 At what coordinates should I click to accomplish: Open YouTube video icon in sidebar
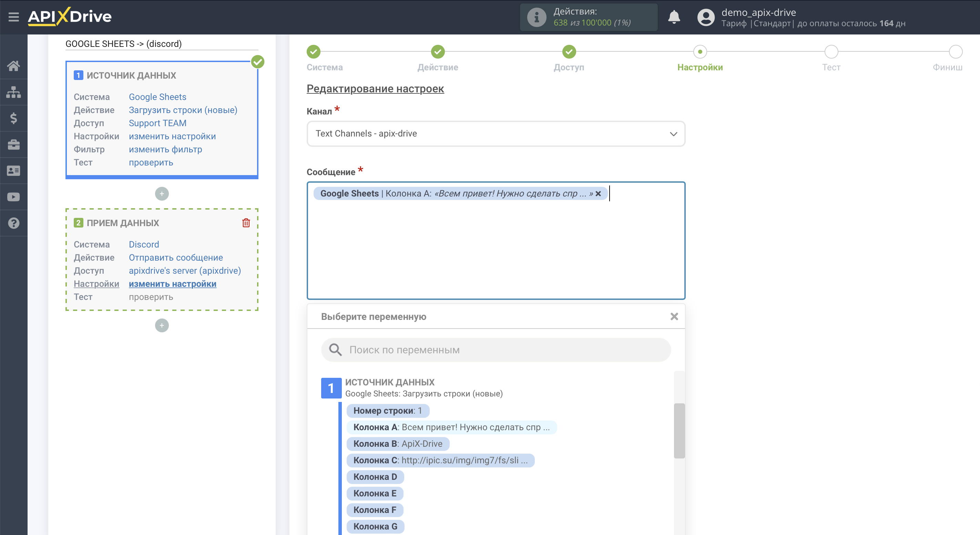(x=14, y=197)
